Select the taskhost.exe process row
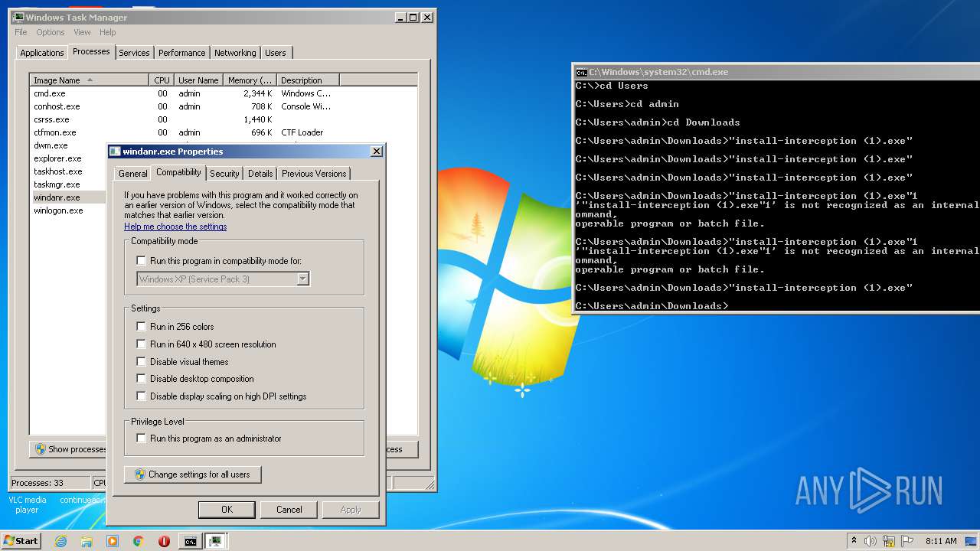Image resolution: width=980 pixels, height=551 pixels. tap(68, 171)
